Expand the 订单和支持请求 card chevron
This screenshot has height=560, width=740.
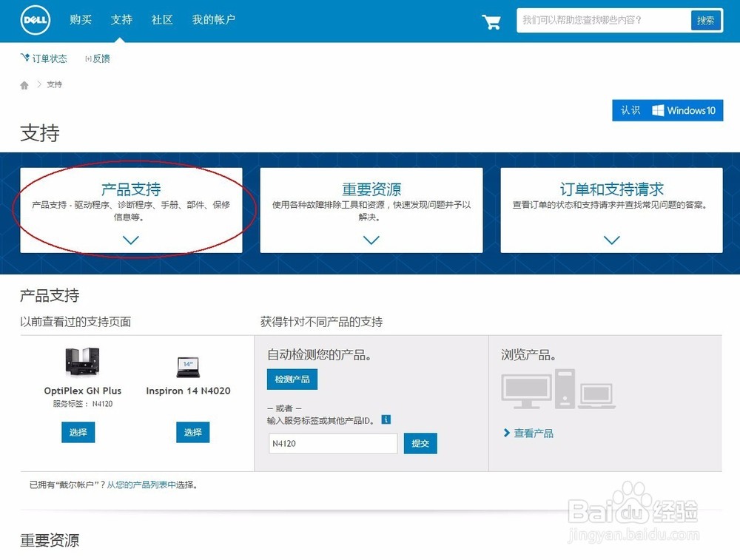tap(612, 240)
